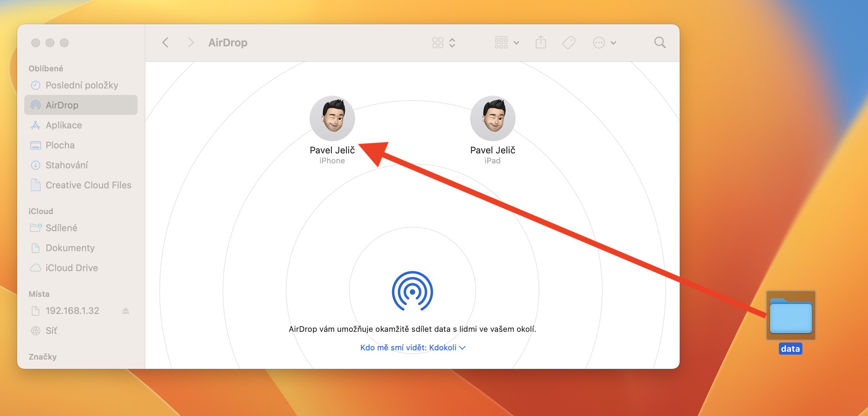Select Pavel Jelič iPhone recipient
868x416 pixels.
(x=332, y=119)
